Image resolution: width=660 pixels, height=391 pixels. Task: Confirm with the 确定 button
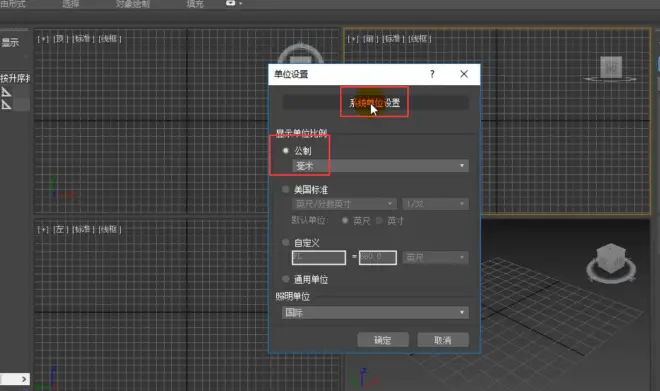(x=383, y=340)
